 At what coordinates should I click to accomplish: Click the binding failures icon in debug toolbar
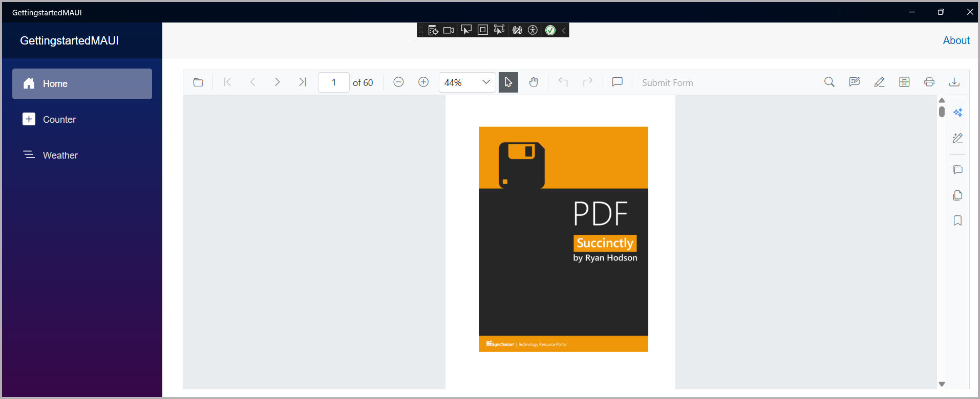coord(517,30)
